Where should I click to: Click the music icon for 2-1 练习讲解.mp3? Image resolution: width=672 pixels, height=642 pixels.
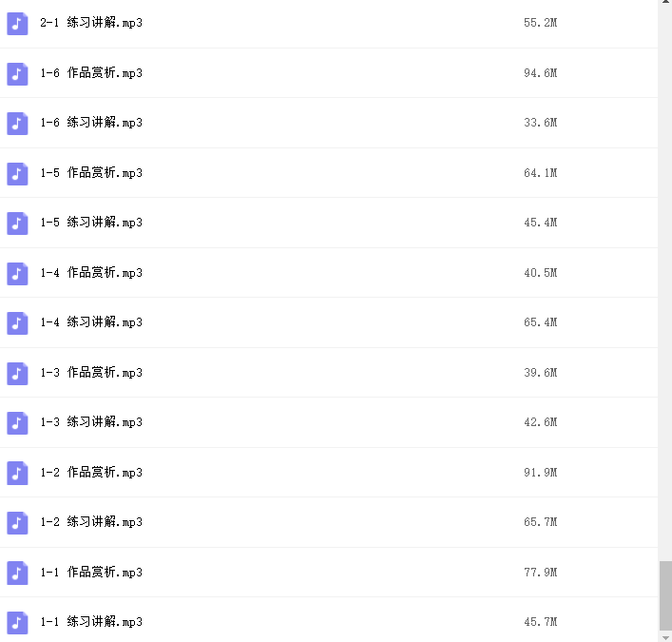(x=17, y=24)
